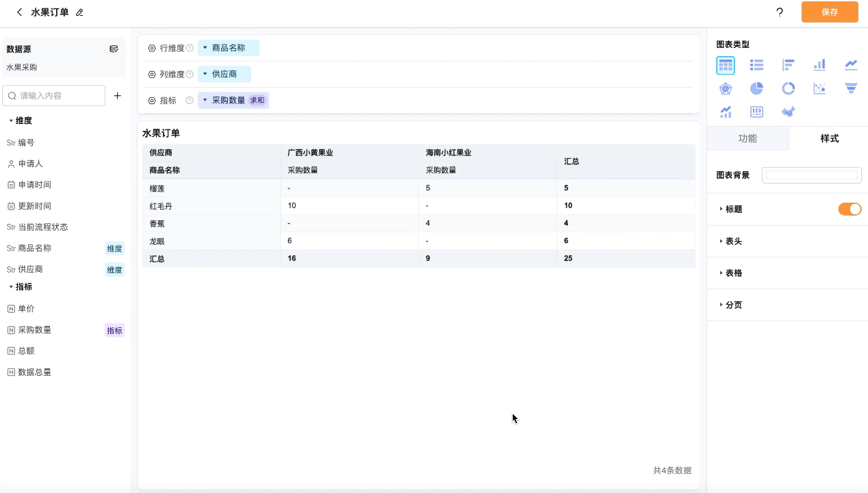The image size is (868, 493).
Task: Focus the 请输入内容 search field
Action: tap(54, 96)
